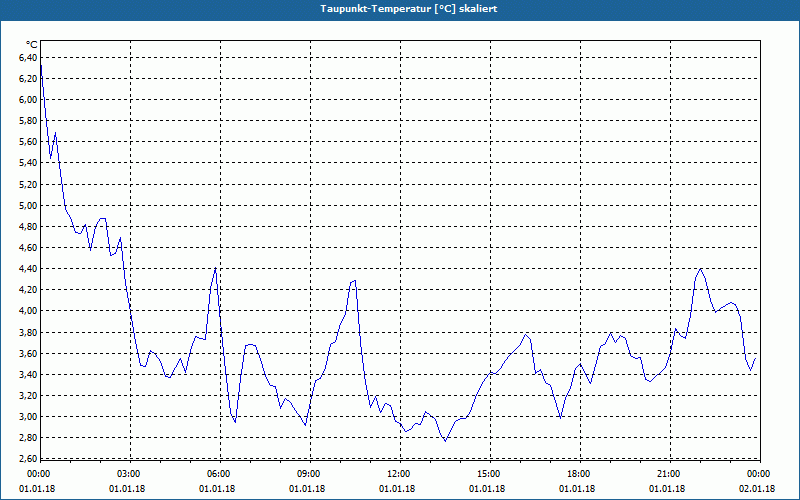The height and width of the screenshot is (500, 800).
Task: Click the '5,80' y-axis value
Action: point(28,121)
